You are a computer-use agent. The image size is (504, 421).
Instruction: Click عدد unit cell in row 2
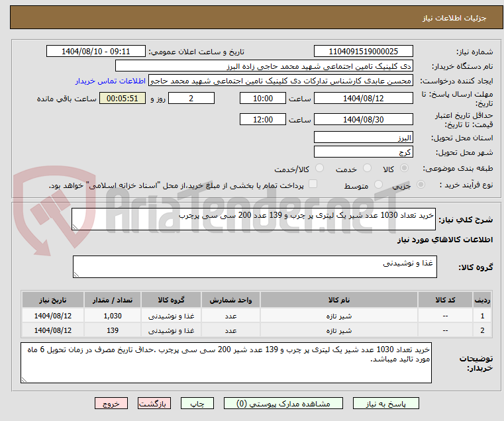pos(230,330)
